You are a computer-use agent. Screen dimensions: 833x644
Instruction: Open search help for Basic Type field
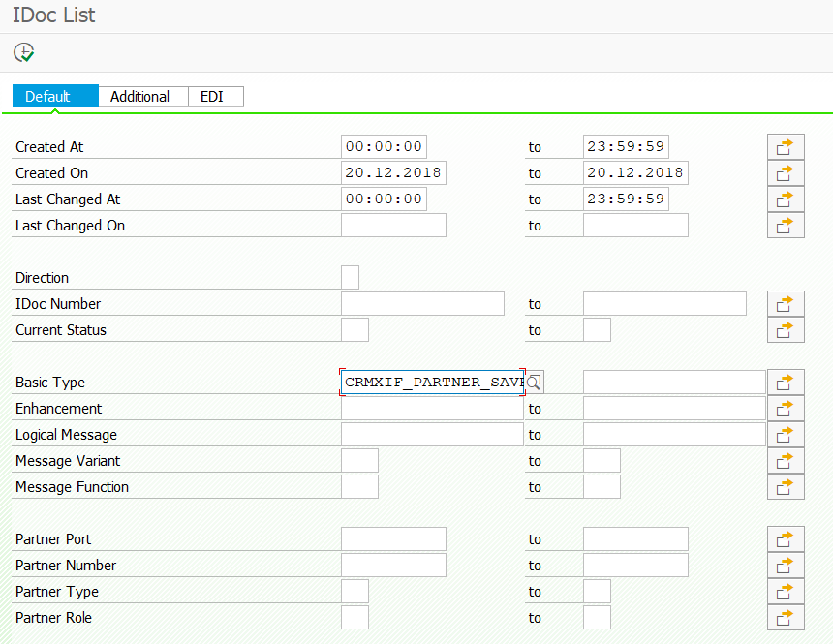point(534,383)
